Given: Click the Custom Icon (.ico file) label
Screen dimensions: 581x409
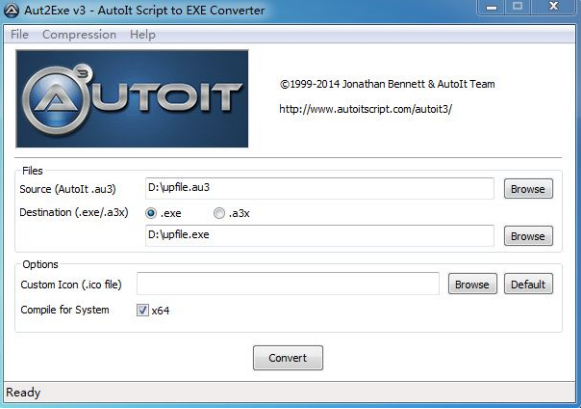Looking at the screenshot, I should click(71, 285).
